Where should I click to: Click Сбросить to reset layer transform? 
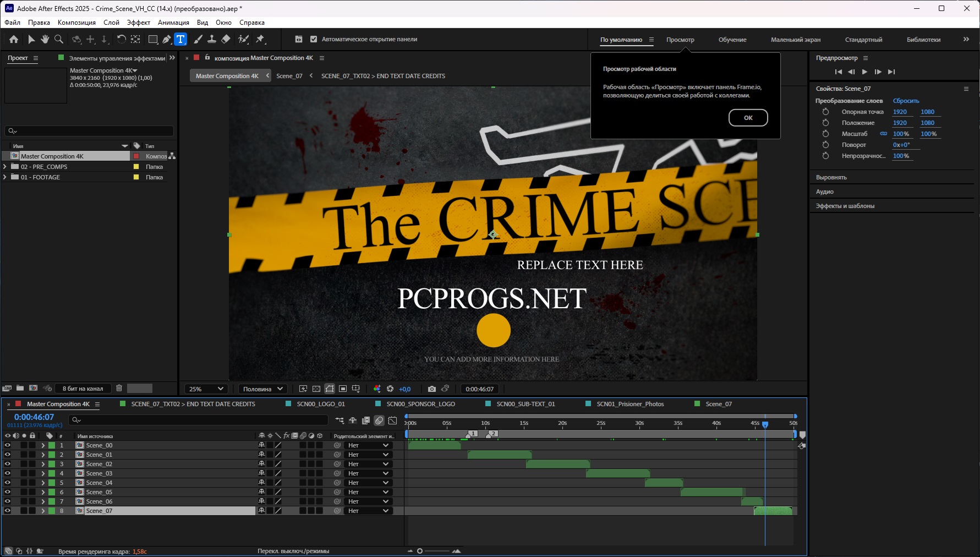pos(906,101)
